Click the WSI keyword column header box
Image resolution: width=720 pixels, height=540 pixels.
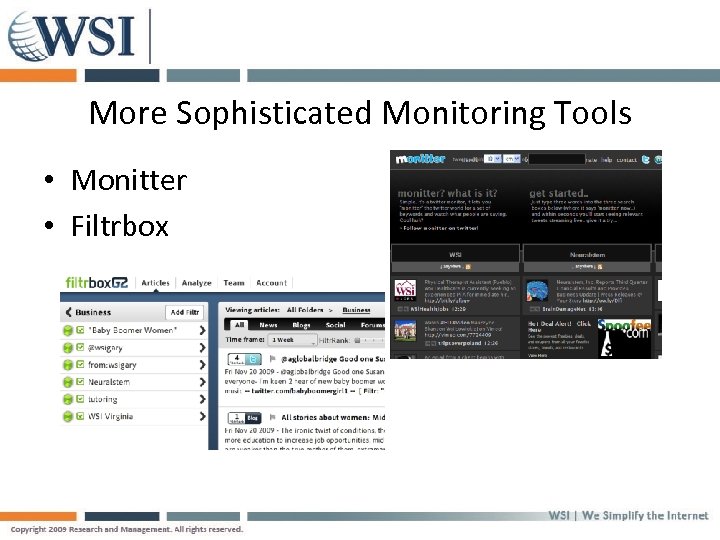[455, 253]
